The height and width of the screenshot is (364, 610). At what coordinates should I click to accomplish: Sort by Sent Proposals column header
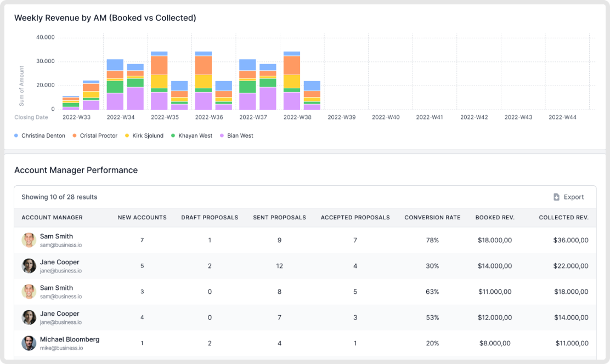point(279,218)
